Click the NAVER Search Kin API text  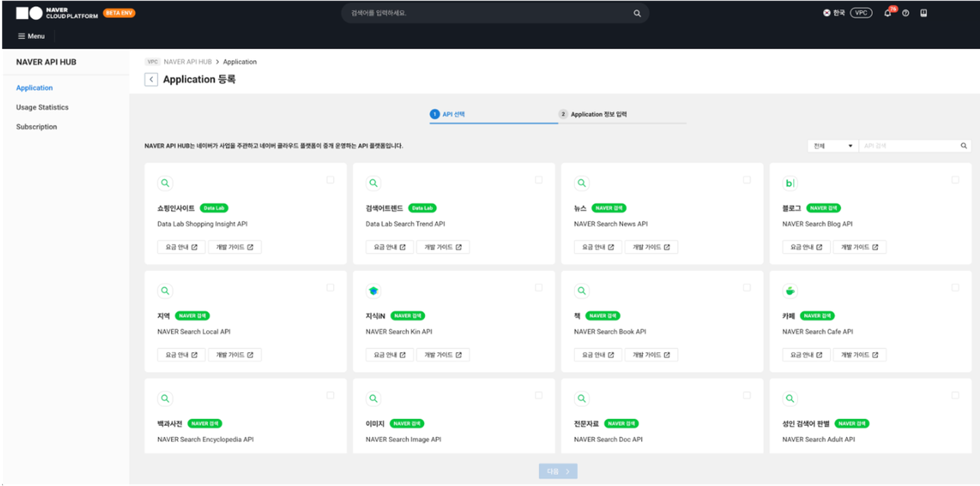click(399, 331)
